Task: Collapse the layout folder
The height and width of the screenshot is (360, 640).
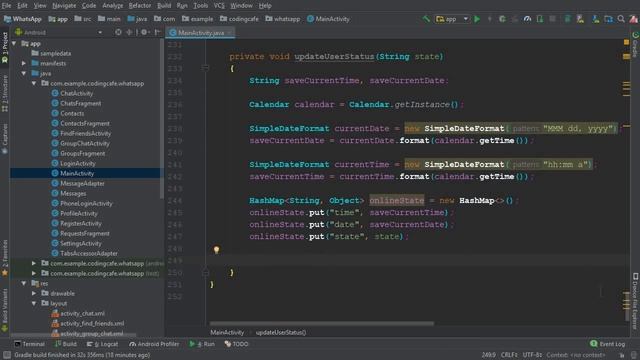Action: click(x=34, y=303)
